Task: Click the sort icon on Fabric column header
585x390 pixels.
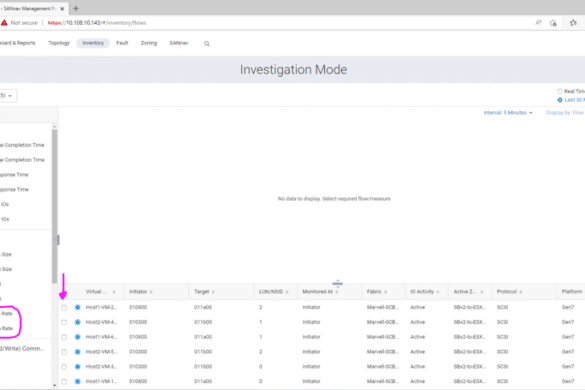Action: [x=385, y=292]
